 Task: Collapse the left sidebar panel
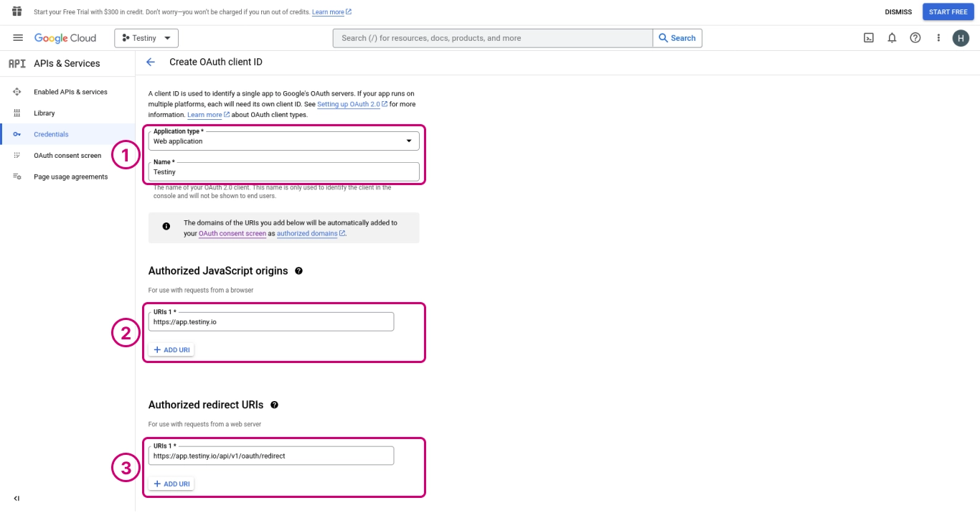click(x=17, y=499)
